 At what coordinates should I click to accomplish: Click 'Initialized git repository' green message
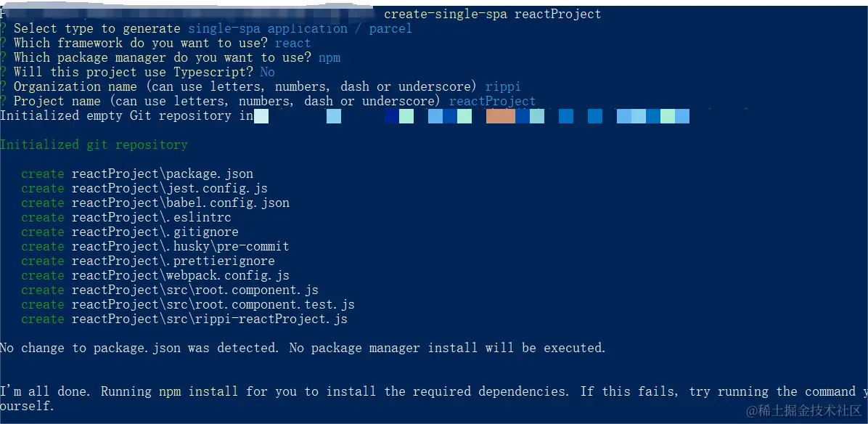point(94,145)
